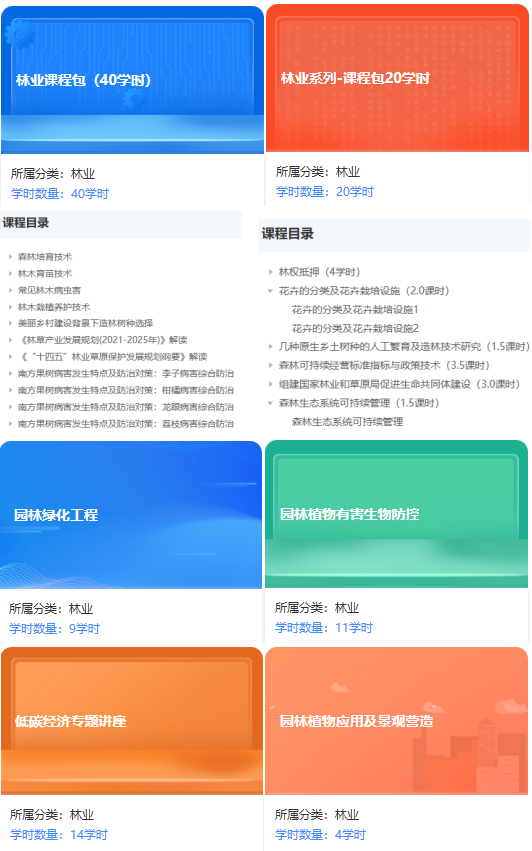
Task: Click 学时数量：40学时 link text
Action: click(60, 194)
